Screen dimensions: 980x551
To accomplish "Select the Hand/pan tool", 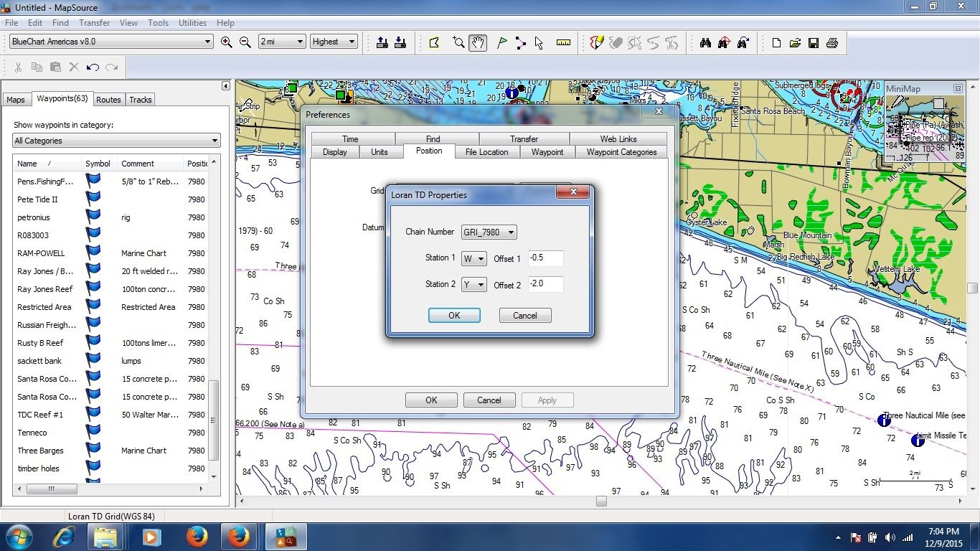I will tap(477, 42).
